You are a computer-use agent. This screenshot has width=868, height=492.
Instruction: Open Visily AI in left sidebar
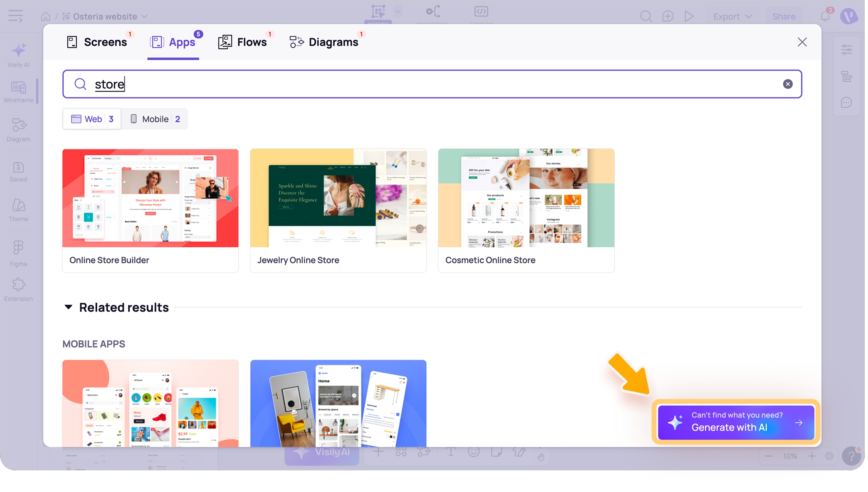[x=18, y=55]
